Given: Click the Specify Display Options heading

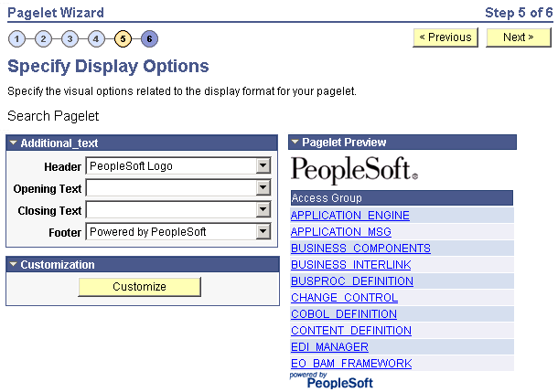Looking at the screenshot, I should pyautogui.click(x=108, y=67).
